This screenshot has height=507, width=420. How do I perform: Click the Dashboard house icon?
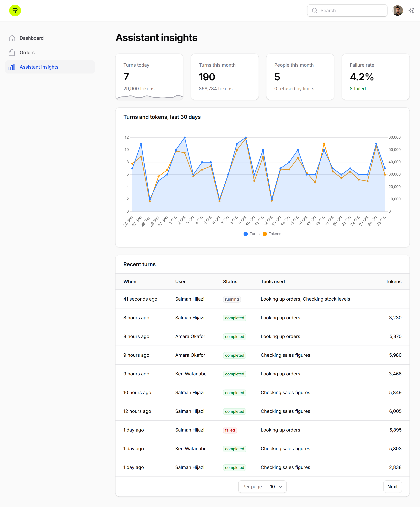tap(12, 38)
